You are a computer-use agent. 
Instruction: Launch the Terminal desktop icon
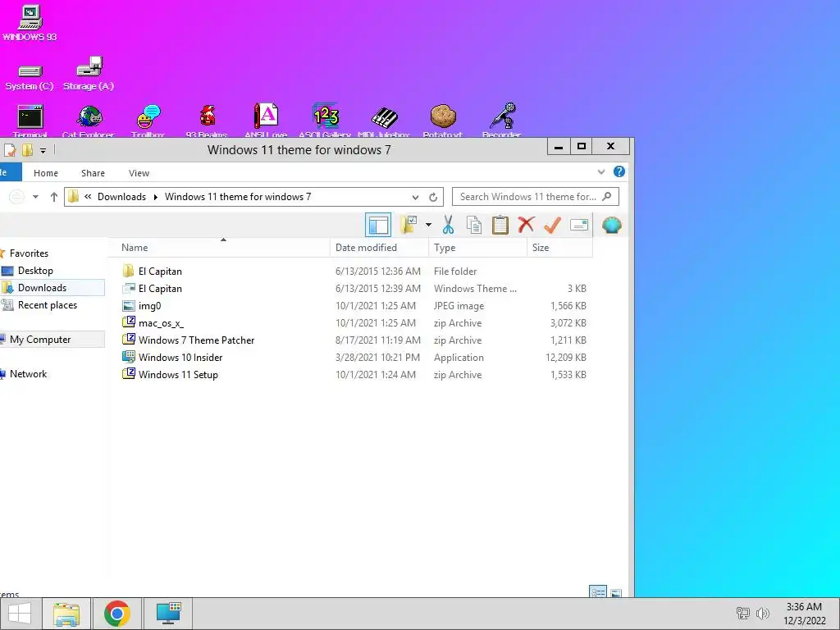[x=30, y=121]
